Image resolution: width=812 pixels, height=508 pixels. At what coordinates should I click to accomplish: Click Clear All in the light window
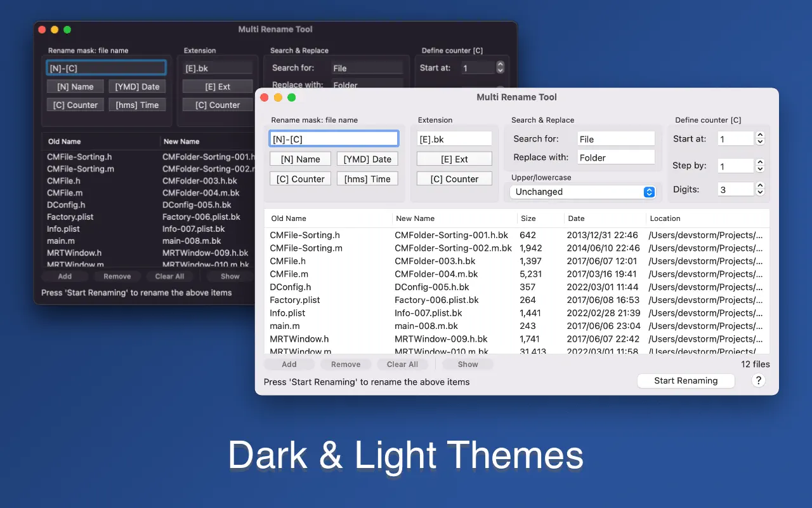[x=402, y=364]
